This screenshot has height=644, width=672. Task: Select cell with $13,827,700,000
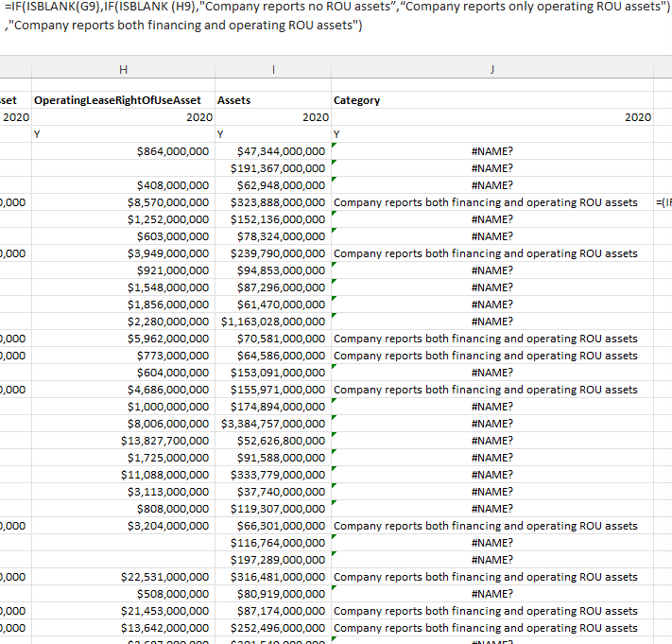124,441
